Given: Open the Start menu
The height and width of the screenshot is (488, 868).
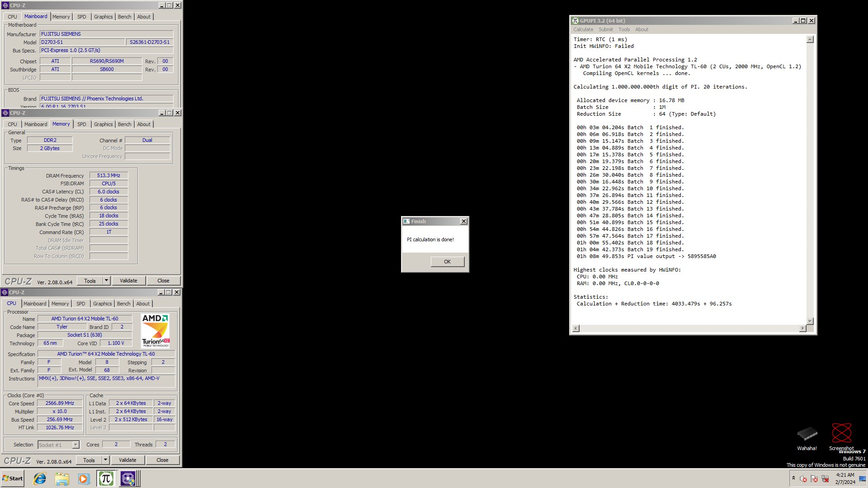Looking at the screenshot, I should click(13, 479).
